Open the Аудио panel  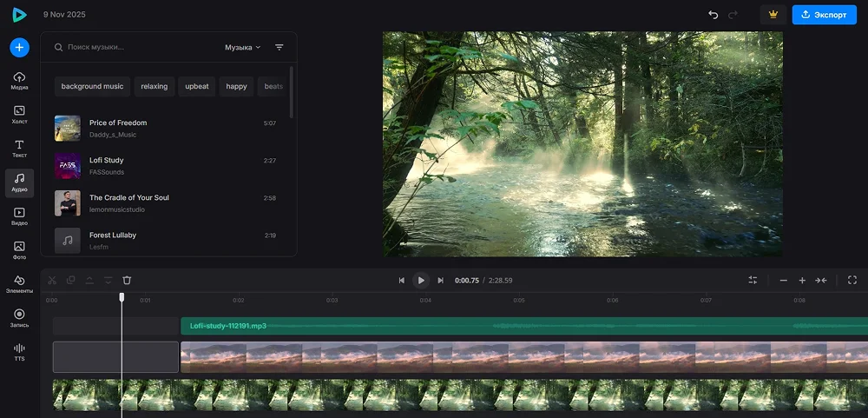(x=19, y=183)
